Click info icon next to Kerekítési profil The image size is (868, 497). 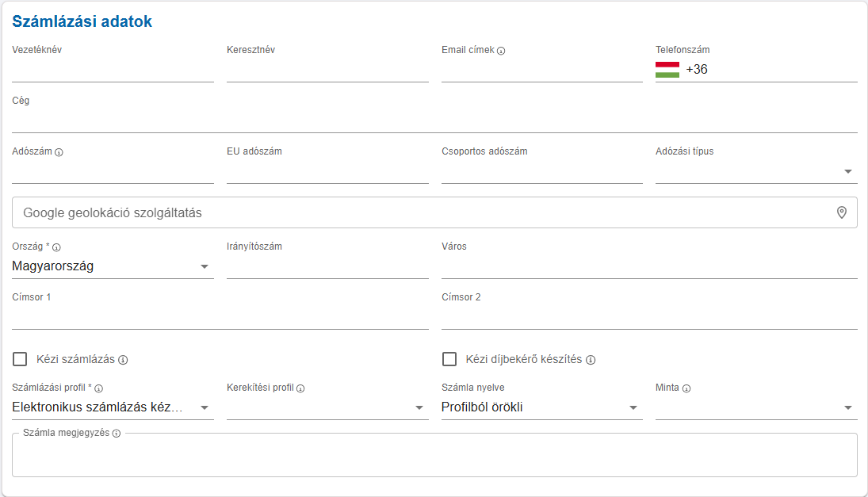pos(301,388)
